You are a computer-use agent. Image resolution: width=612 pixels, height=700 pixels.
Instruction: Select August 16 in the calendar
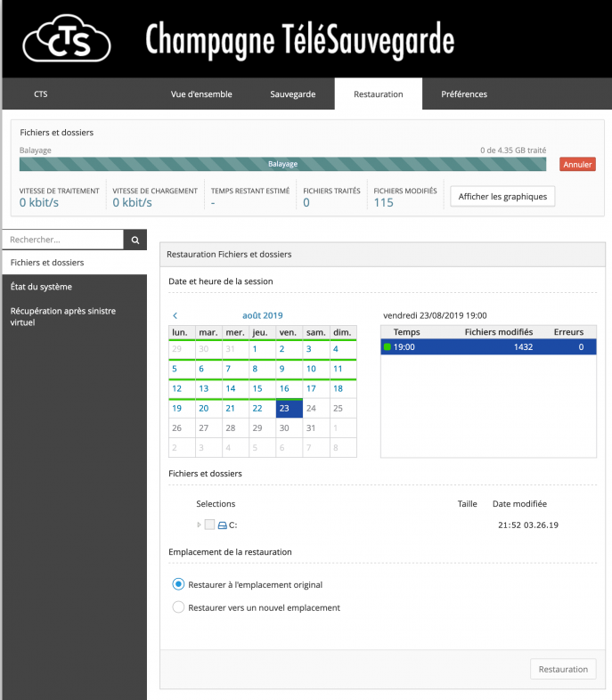(283, 389)
